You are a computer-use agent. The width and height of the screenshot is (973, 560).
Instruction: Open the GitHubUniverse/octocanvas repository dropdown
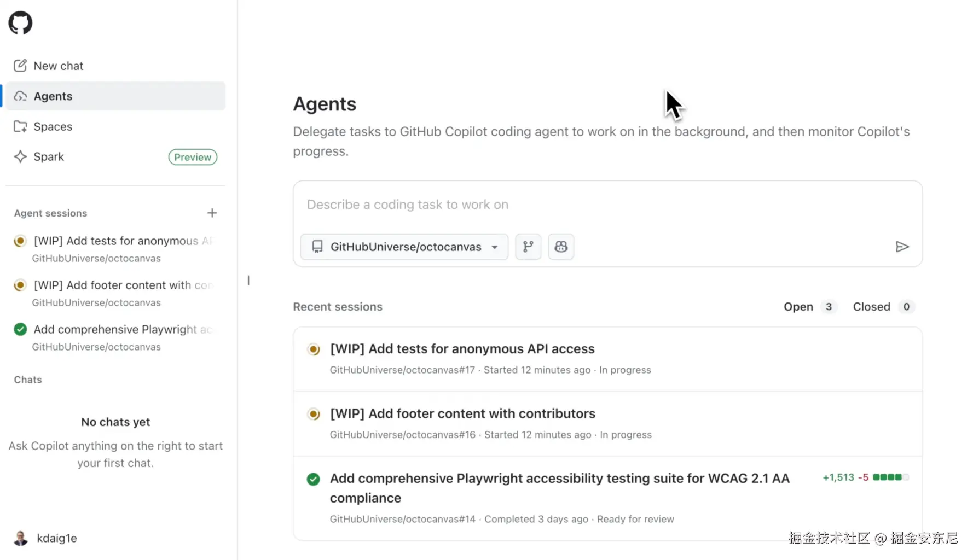[404, 247]
